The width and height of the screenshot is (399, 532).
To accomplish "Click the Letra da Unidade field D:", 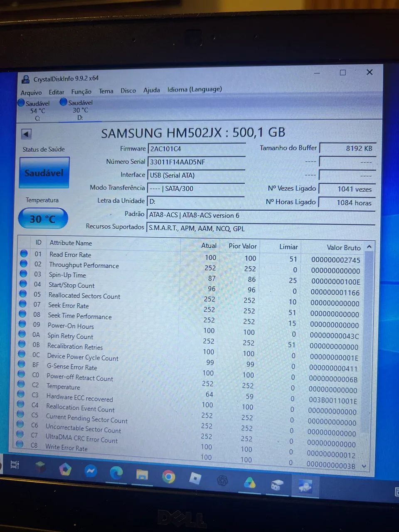I will click(x=196, y=202).
